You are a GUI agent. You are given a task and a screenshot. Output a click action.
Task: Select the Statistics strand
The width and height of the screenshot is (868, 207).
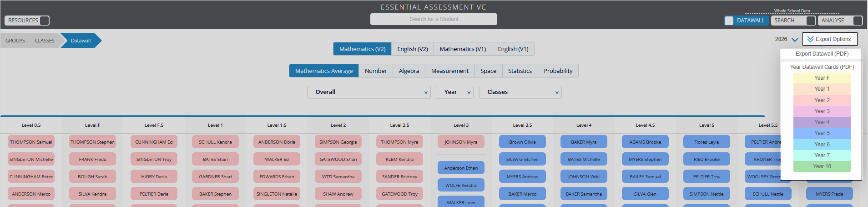(x=520, y=71)
